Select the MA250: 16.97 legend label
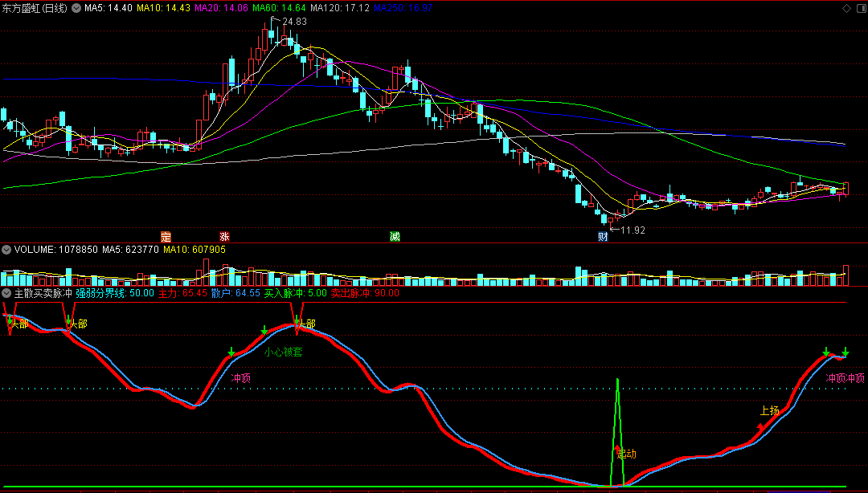This screenshot has height=493, width=868. click(x=403, y=8)
